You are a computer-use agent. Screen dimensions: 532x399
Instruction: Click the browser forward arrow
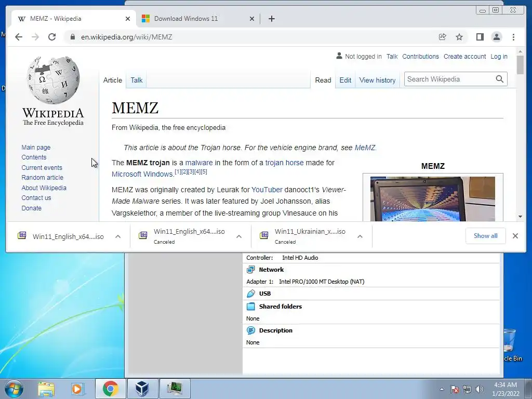35,37
